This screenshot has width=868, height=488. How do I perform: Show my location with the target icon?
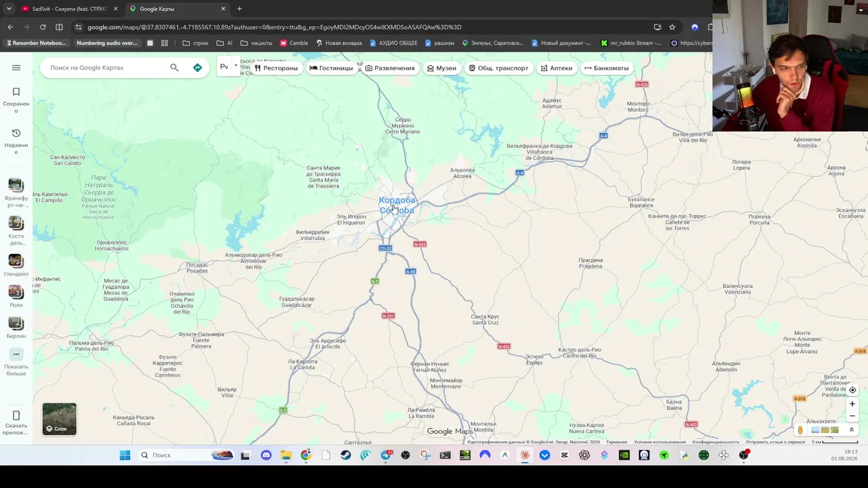pyautogui.click(x=852, y=390)
